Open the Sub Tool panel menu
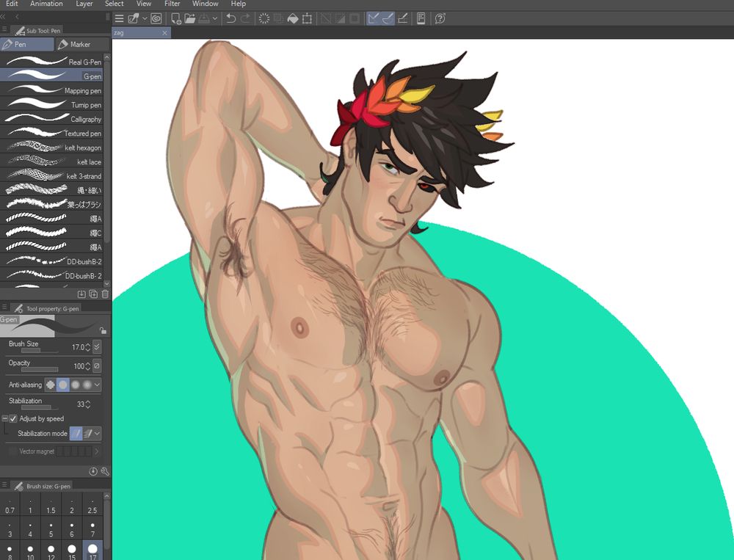 point(4,29)
